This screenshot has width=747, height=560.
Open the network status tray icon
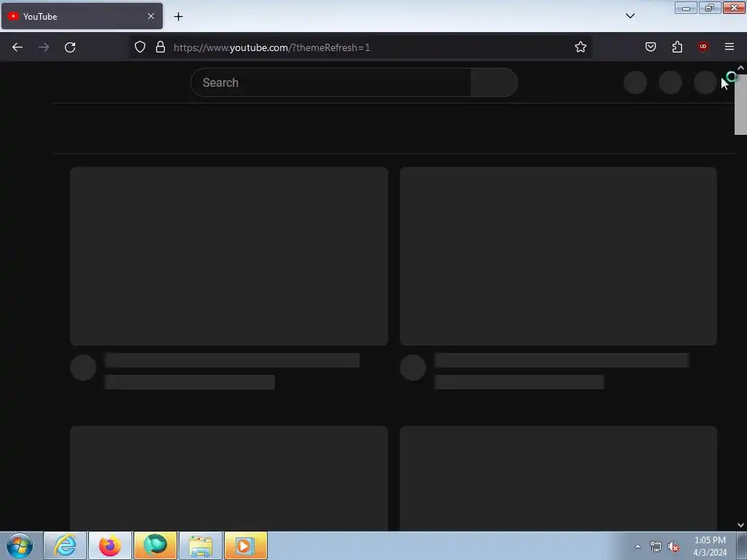point(656,547)
